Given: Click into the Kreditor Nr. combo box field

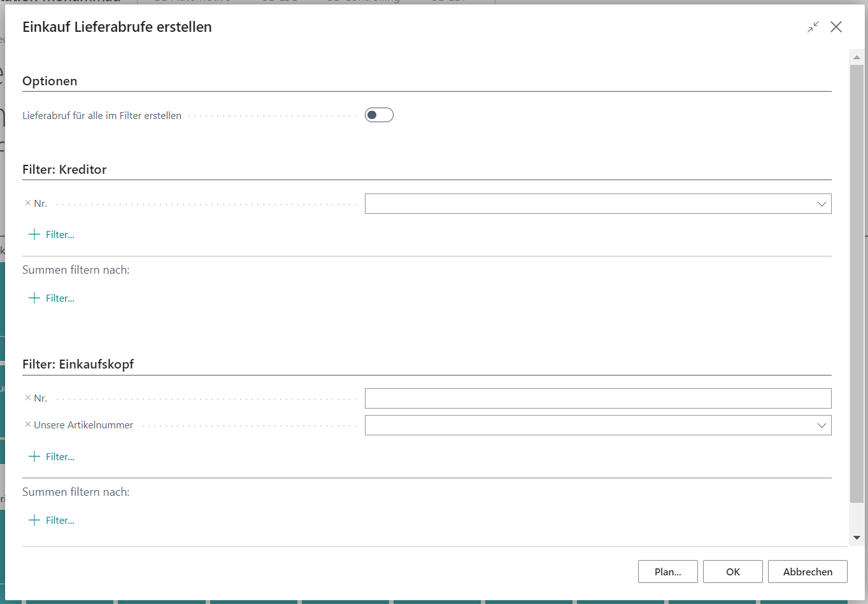Looking at the screenshot, I should pyautogui.click(x=586, y=204).
